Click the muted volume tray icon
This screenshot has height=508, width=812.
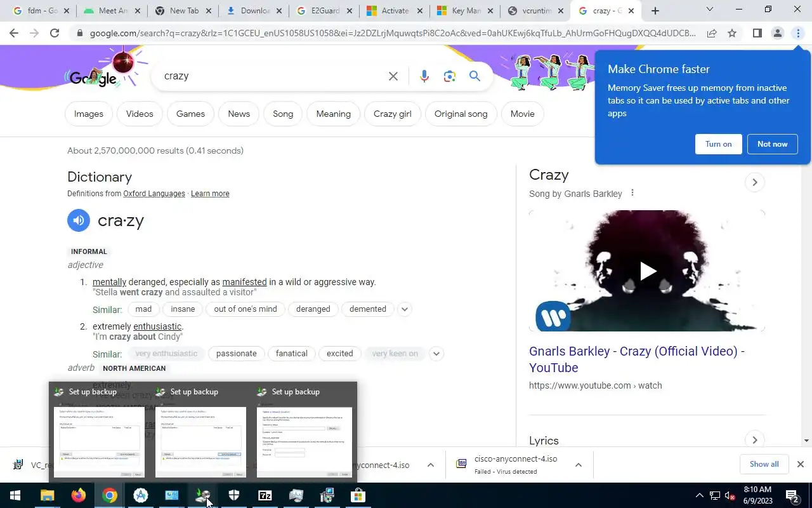coord(730,496)
